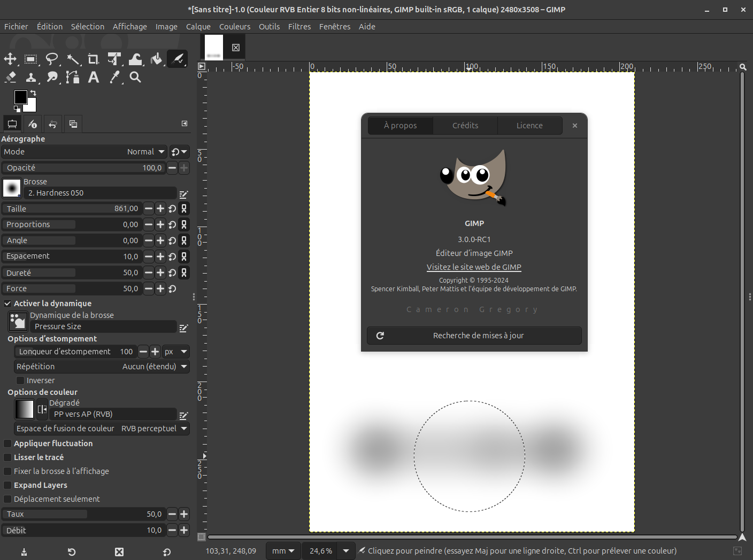Select the Crop tool
The width and height of the screenshot is (753, 560).
(x=94, y=59)
